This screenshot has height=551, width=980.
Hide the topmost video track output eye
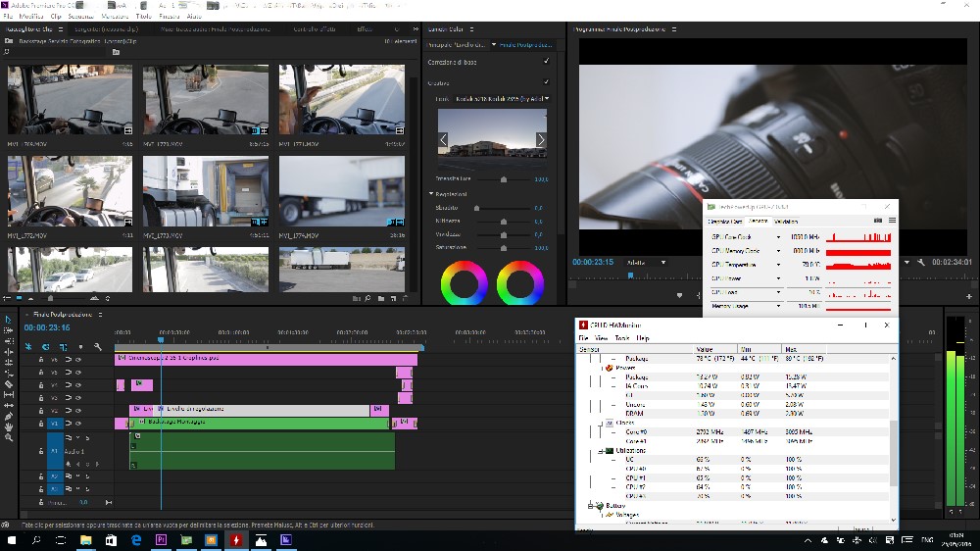click(x=78, y=360)
